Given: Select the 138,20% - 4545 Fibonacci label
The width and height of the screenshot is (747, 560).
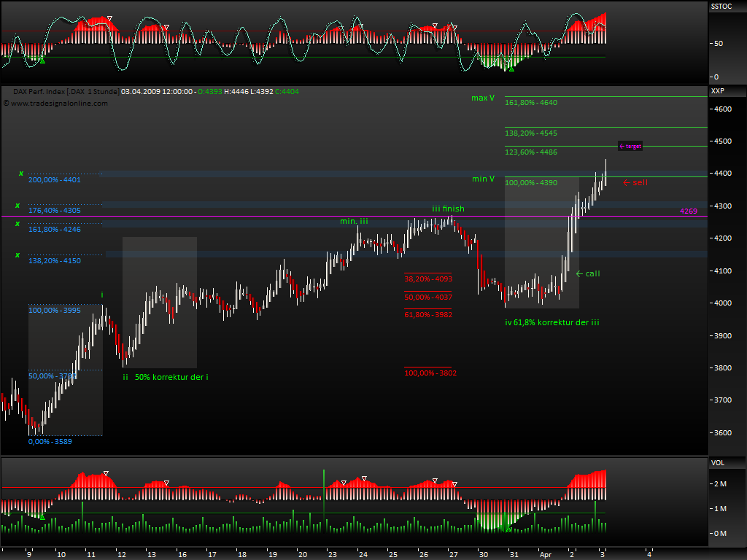Looking at the screenshot, I should click(531, 133).
